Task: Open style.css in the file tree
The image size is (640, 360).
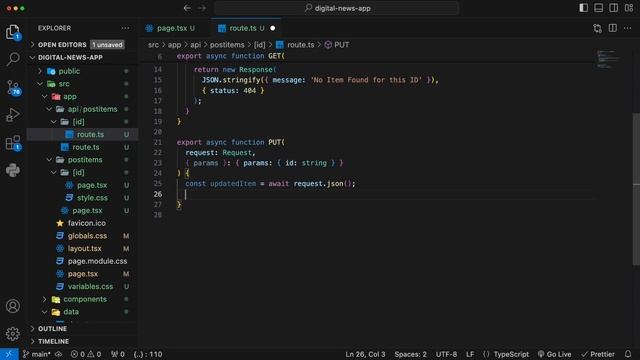Action: click(x=82, y=198)
